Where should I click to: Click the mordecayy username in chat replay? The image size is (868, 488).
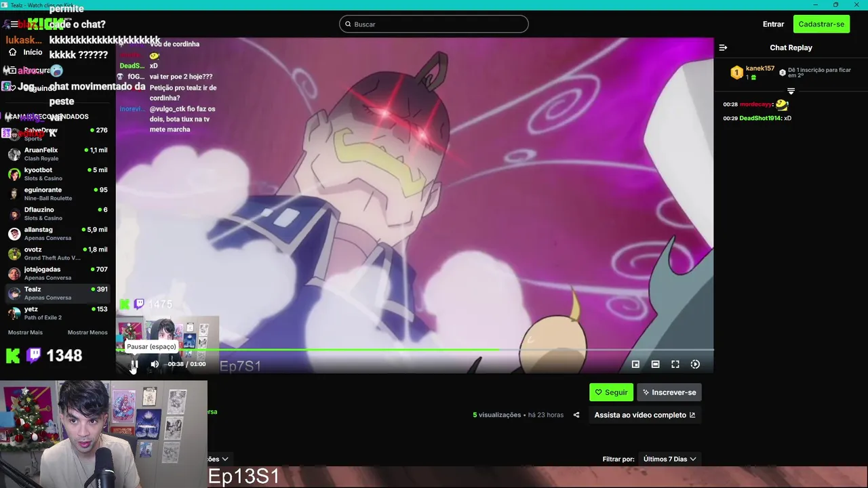tap(756, 104)
